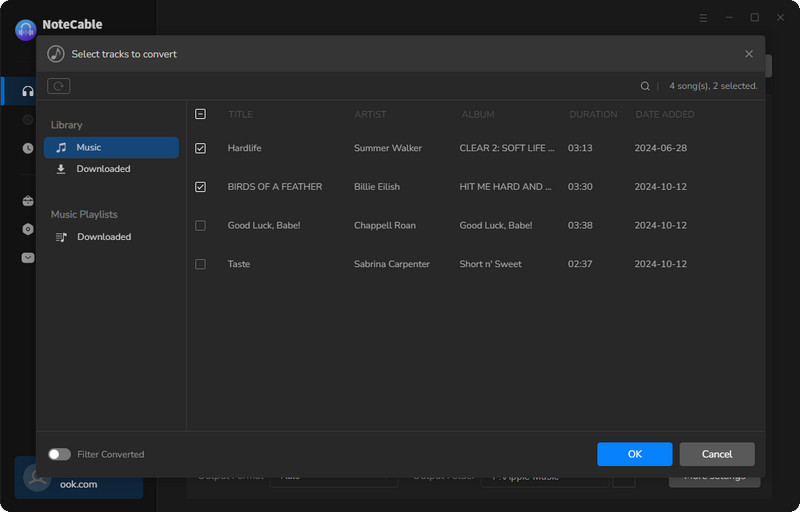Tick the Taste track checkbox
The width and height of the screenshot is (800, 512).
(201, 264)
